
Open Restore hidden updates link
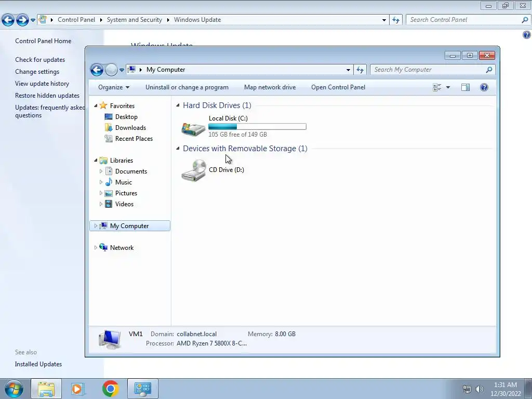point(47,96)
